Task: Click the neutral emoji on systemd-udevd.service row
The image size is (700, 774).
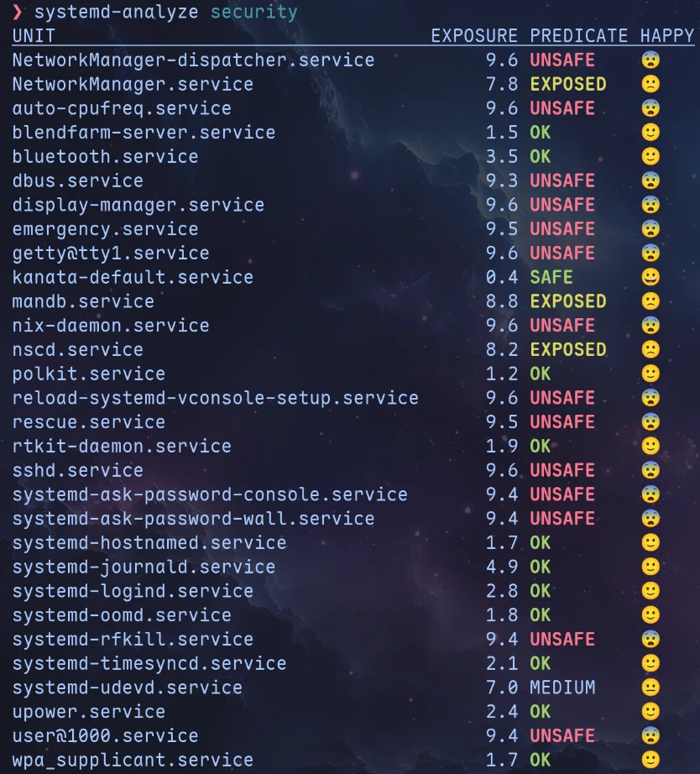Action: coord(650,688)
